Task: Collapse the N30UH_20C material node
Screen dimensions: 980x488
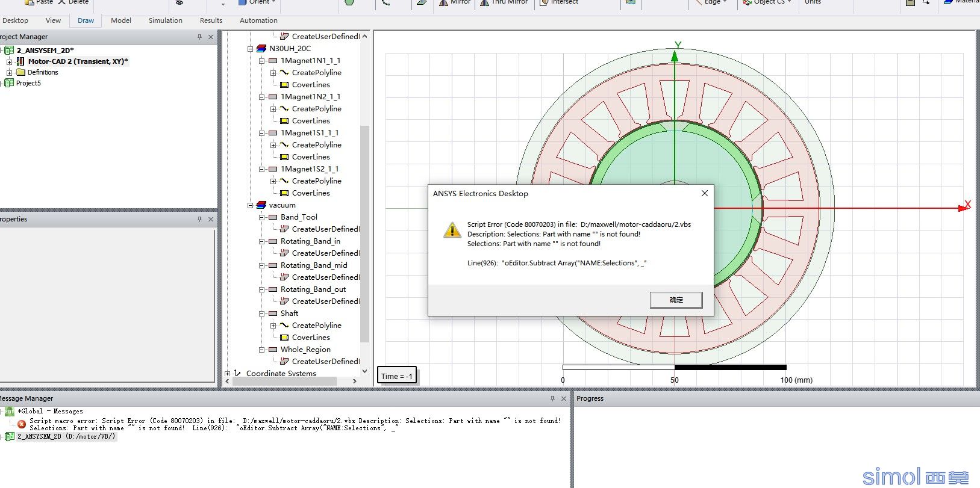Action: tap(251, 49)
